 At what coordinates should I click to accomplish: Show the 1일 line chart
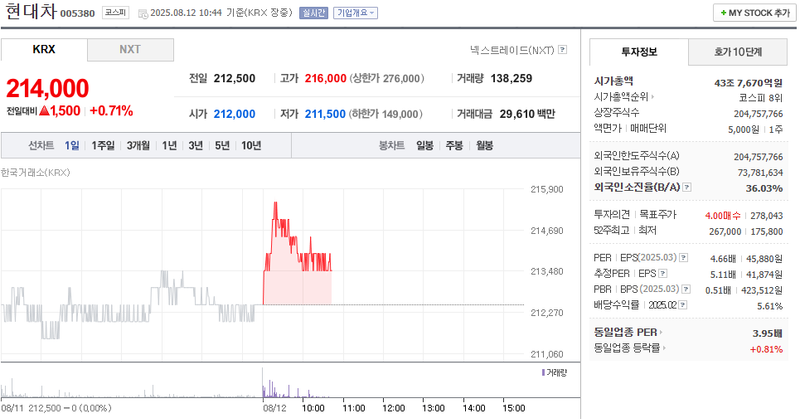pyautogui.click(x=72, y=145)
